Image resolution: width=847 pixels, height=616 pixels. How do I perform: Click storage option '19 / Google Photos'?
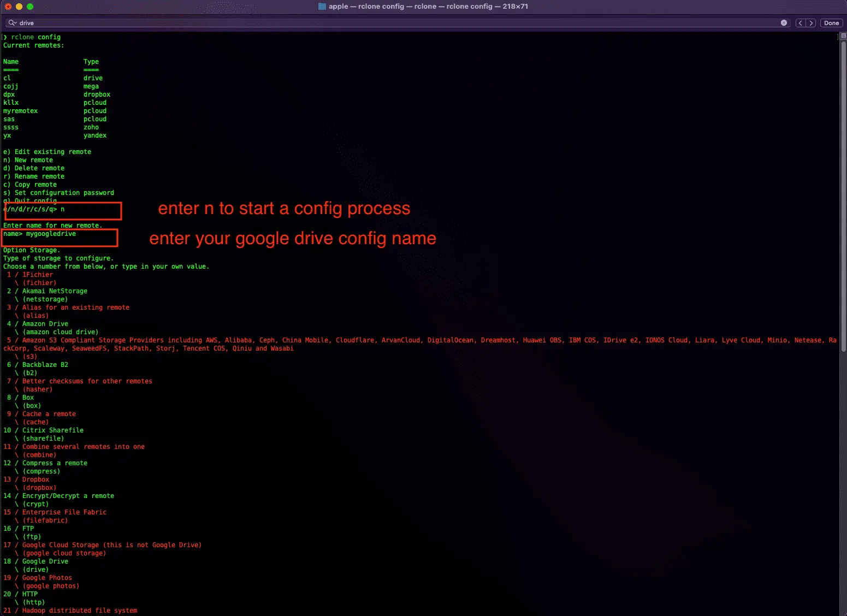pyautogui.click(x=38, y=578)
